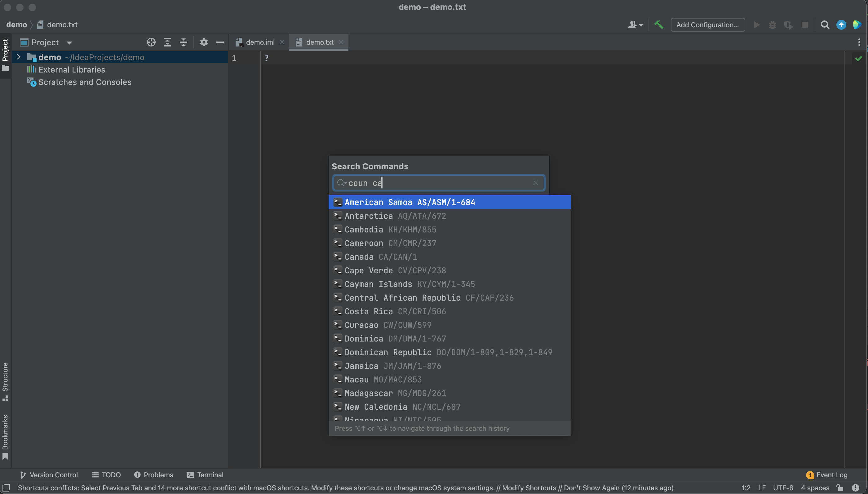
Task: Open the Event Log
Action: coord(827,475)
